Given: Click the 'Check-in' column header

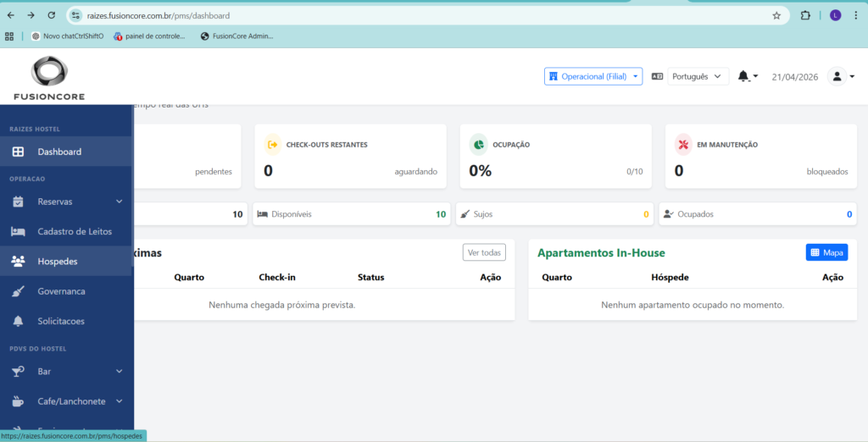Looking at the screenshot, I should point(277,277).
